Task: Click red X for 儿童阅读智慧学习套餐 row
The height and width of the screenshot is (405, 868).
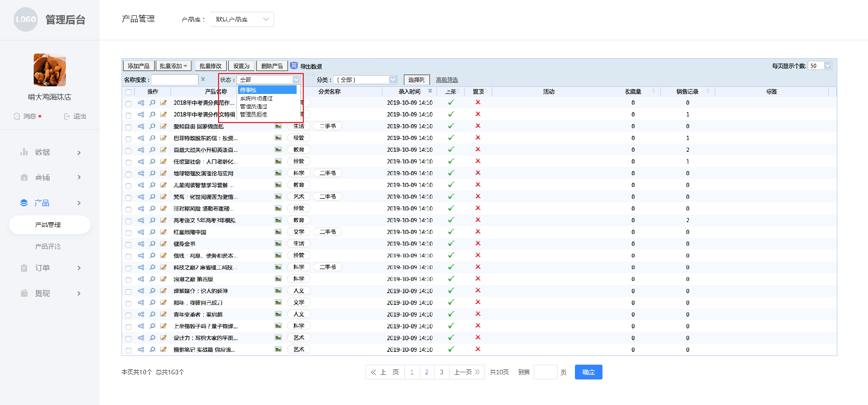Action: [478, 184]
